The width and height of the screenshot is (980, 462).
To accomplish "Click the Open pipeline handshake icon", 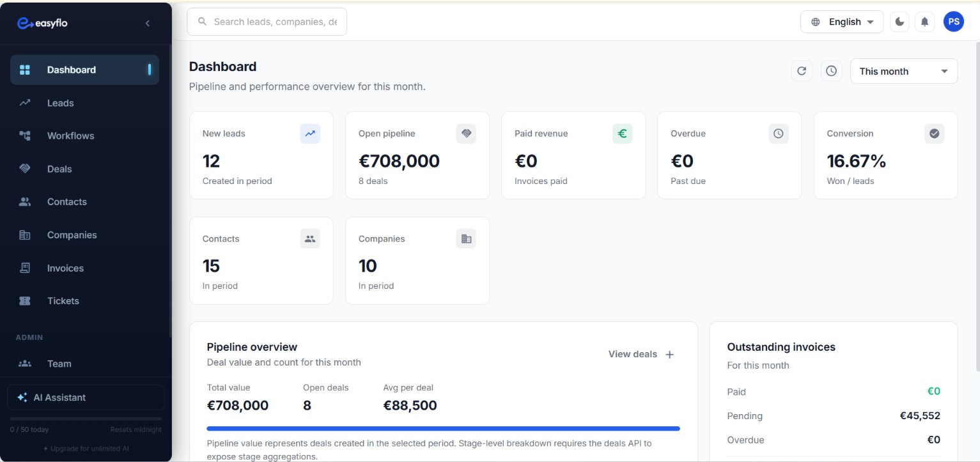I will [x=466, y=134].
